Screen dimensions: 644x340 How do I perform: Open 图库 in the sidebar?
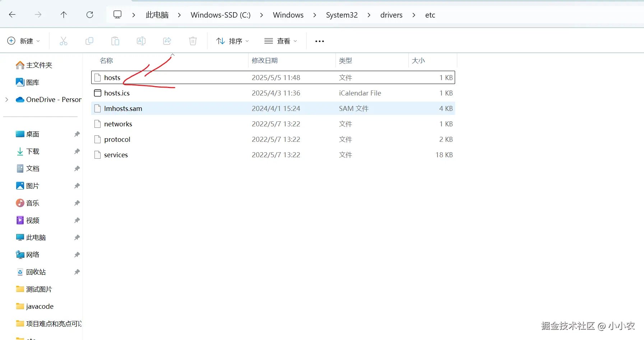[28, 82]
